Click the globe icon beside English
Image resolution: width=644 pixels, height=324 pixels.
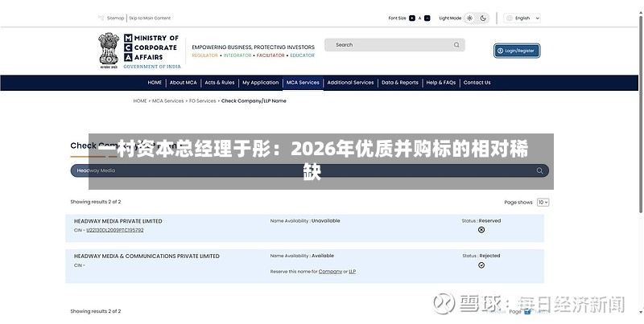point(510,18)
